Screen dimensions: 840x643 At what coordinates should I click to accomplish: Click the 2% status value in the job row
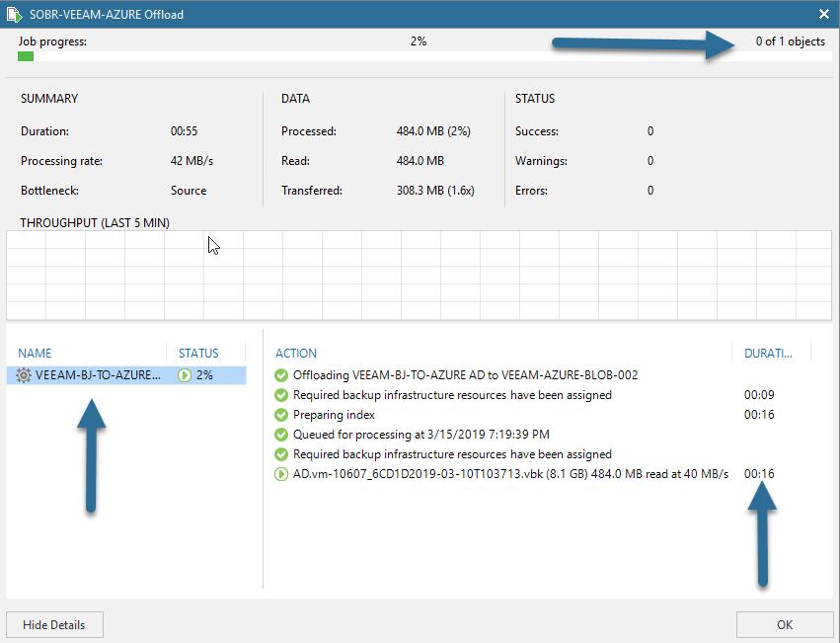(204, 375)
